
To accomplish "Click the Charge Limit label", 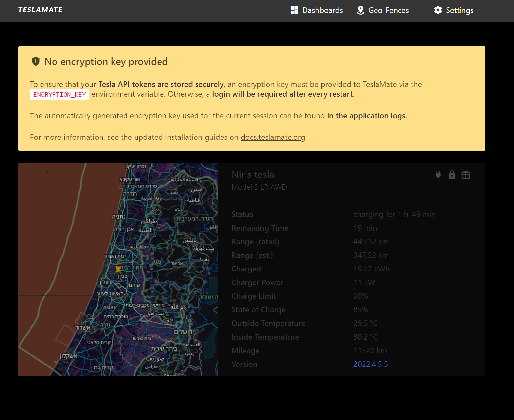I will point(254,296).
